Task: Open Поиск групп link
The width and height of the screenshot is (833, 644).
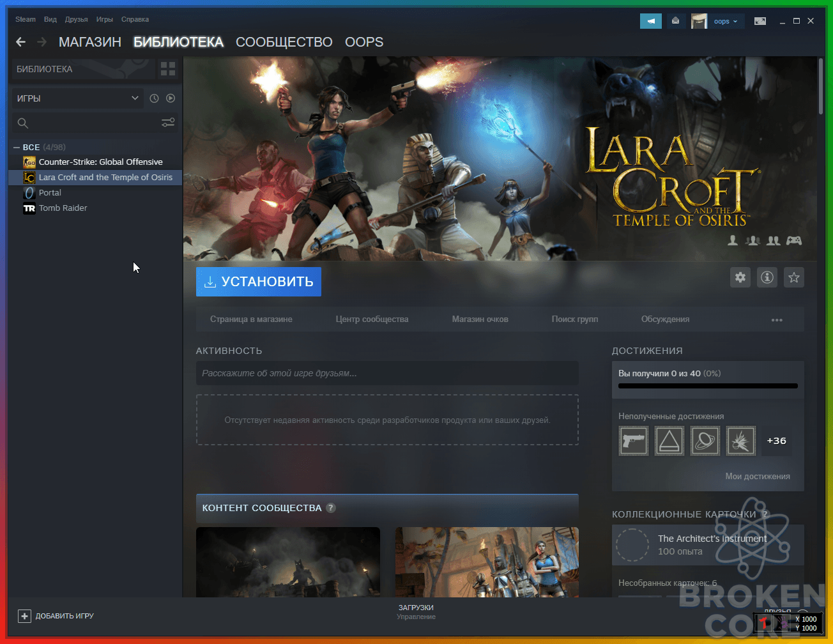Action: (x=575, y=319)
